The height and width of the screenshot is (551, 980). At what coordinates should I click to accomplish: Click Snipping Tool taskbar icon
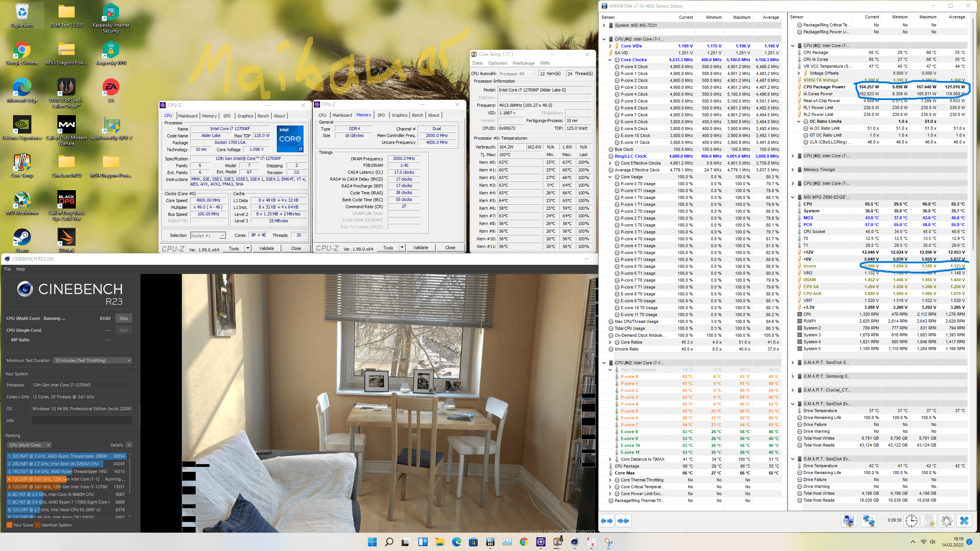coord(608,542)
